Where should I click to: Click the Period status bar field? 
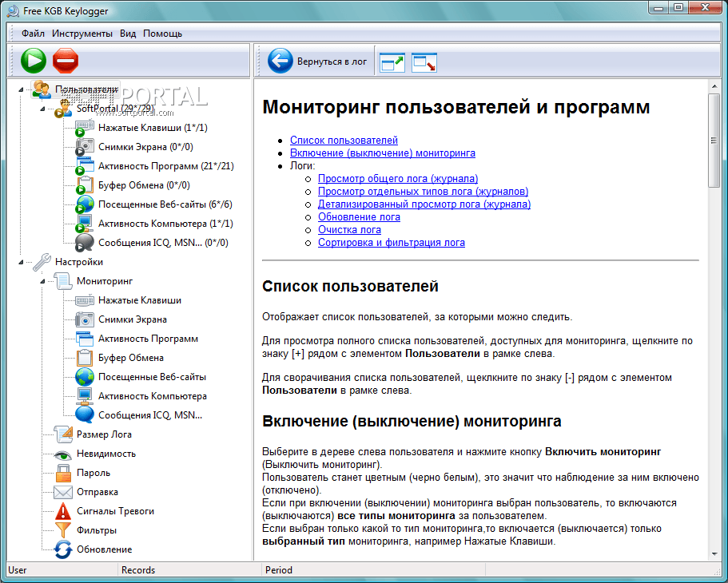374,570
